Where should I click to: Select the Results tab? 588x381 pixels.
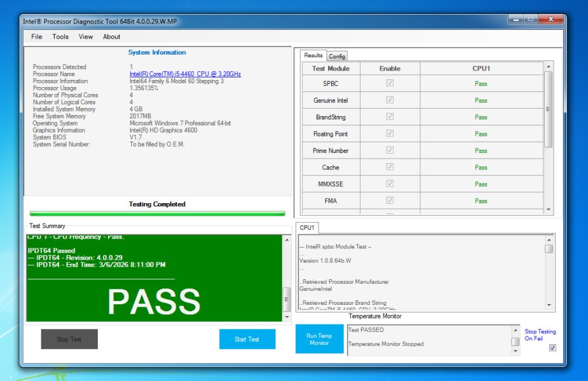tap(313, 56)
